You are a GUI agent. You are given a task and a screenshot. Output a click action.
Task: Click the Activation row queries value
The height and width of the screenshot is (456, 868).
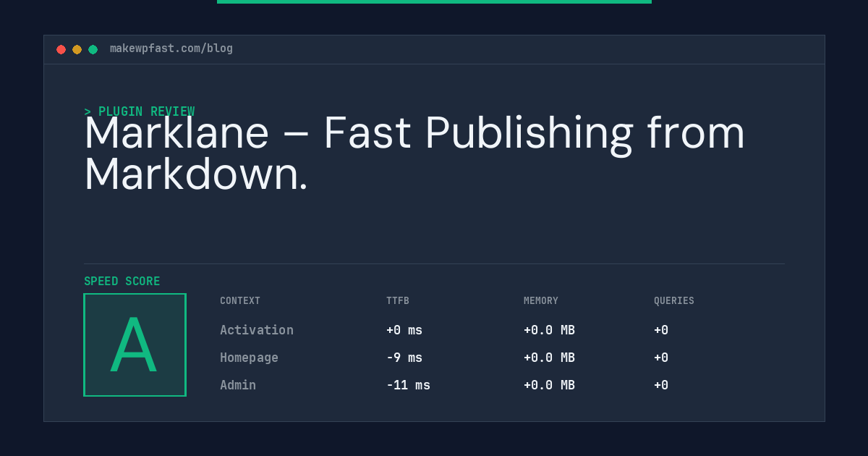pyautogui.click(x=661, y=330)
